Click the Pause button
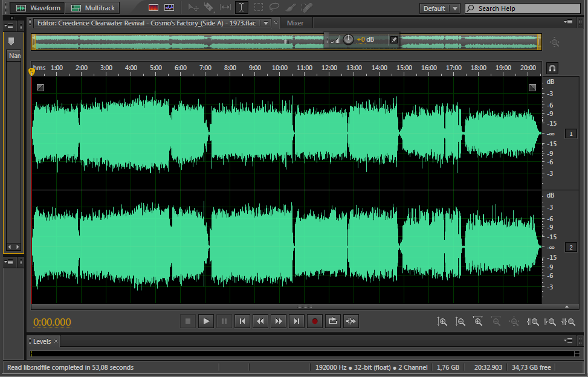 tap(224, 321)
